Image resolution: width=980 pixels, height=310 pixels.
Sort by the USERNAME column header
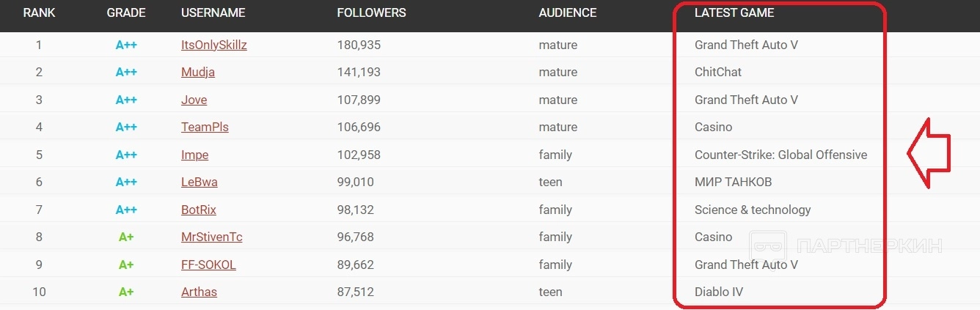pyautogui.click(x=213, y=12)
